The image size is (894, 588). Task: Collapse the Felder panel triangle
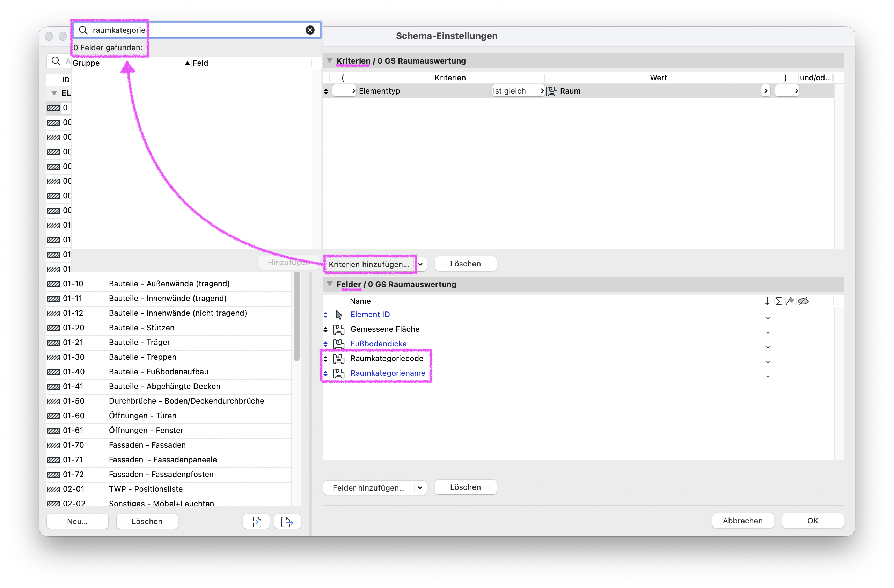coord(329,284)
